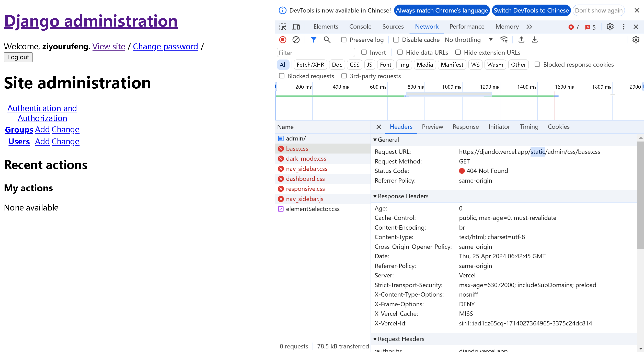Click the DevTools settings gear icon

point(610,27)
